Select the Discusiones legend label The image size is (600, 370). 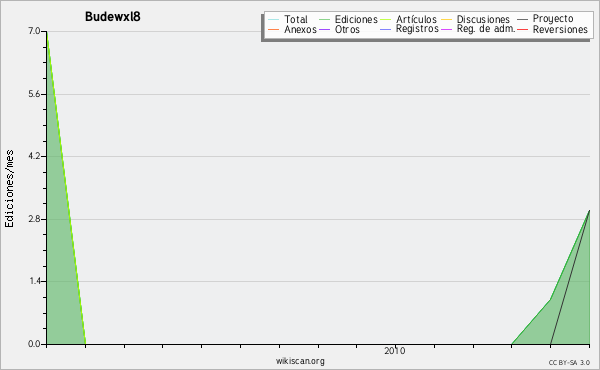(x=483, y=19)
